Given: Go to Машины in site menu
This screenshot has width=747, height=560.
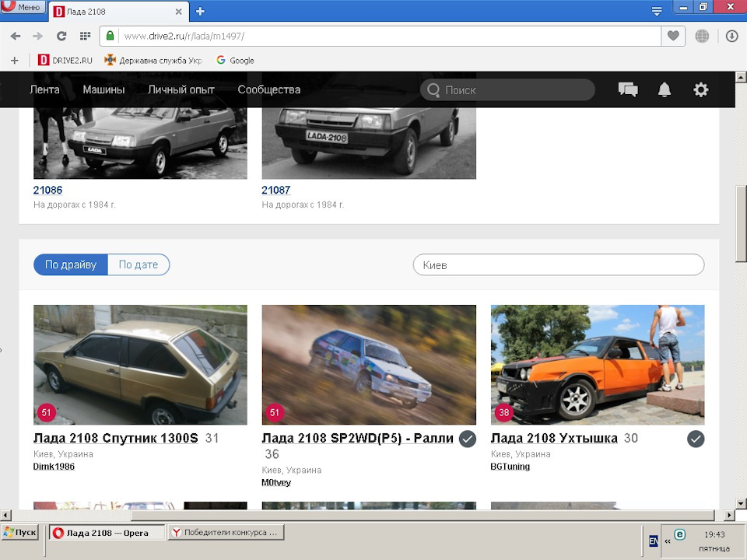Looking at the screenshot, I should tap(103, 89).
